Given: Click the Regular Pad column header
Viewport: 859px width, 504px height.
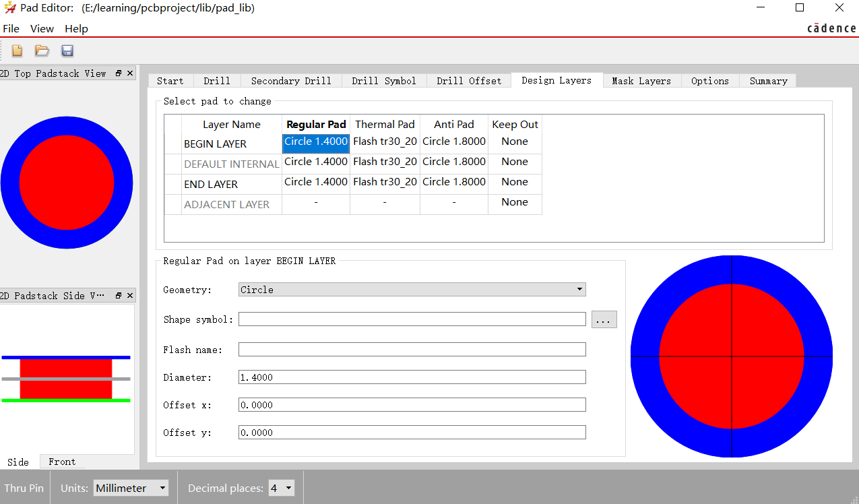Looking at the screenshot, I should pos(316,124).
